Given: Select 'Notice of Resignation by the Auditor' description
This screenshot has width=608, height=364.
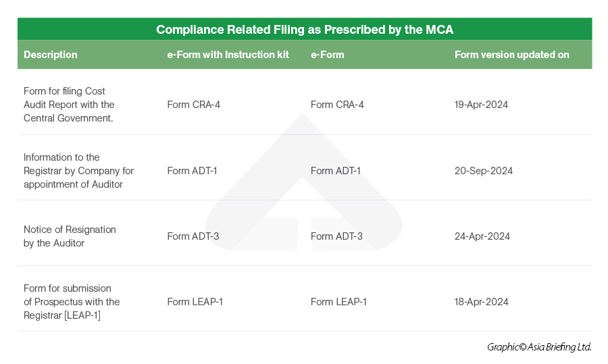Looking at the screenshot, I should click(70, 236).
